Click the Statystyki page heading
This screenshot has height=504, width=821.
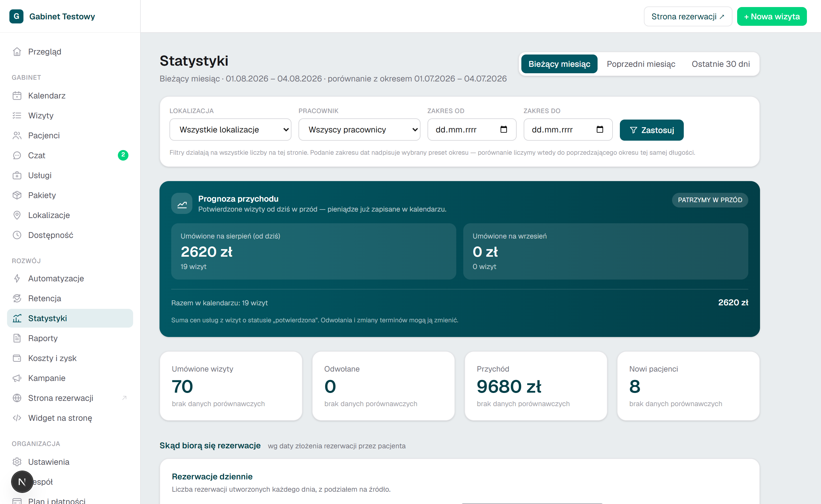194,61
